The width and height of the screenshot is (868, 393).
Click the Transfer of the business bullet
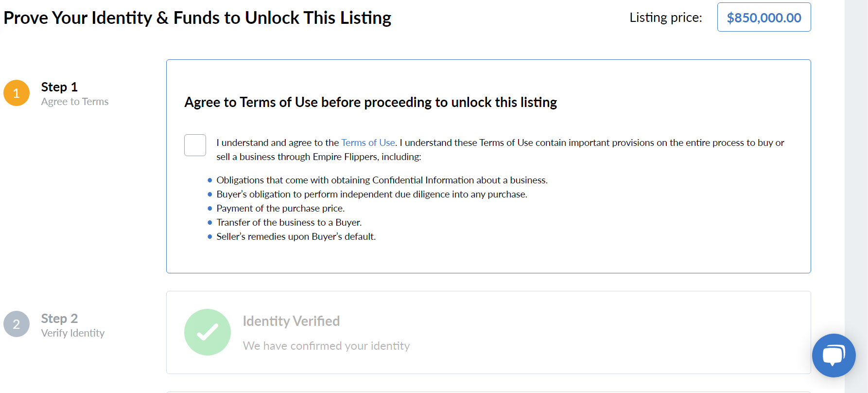289,222
